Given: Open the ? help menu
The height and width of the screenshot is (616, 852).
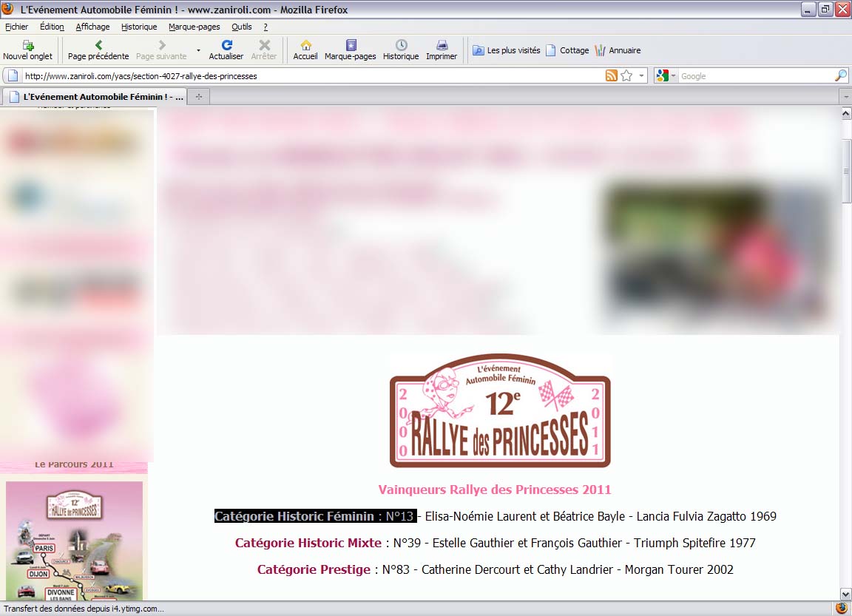Looking at the screenshot, I should click(266, 27).
